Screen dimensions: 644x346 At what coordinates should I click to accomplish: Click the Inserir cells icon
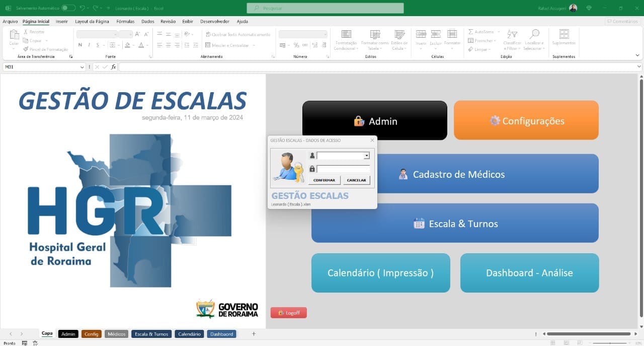coord(421,34)
